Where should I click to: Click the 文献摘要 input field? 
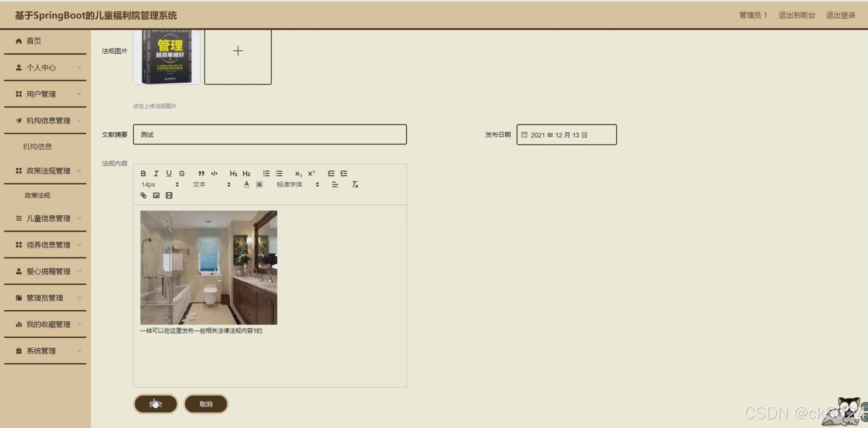[x=270, y=135]
